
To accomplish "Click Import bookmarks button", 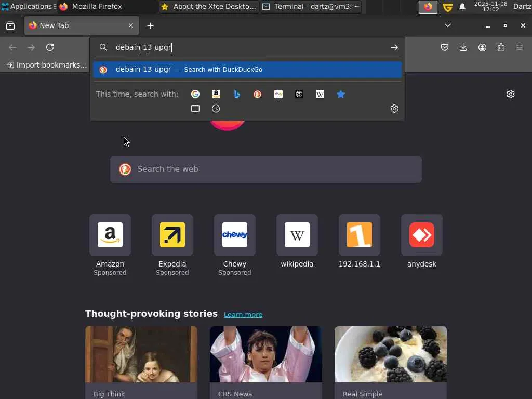I will pyautogui.click(x=47, y=65).
